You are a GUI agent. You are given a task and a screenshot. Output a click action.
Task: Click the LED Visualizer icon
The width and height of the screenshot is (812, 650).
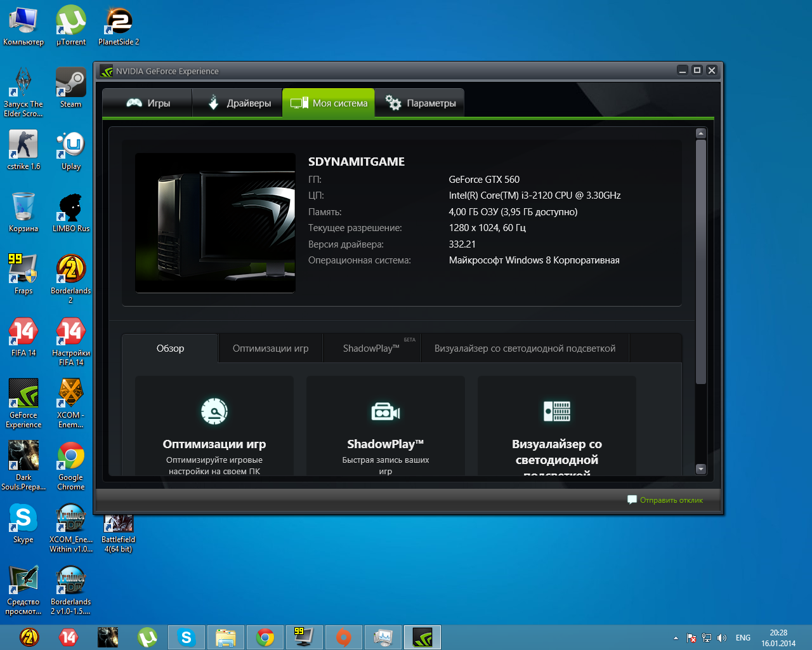point(557,411)
